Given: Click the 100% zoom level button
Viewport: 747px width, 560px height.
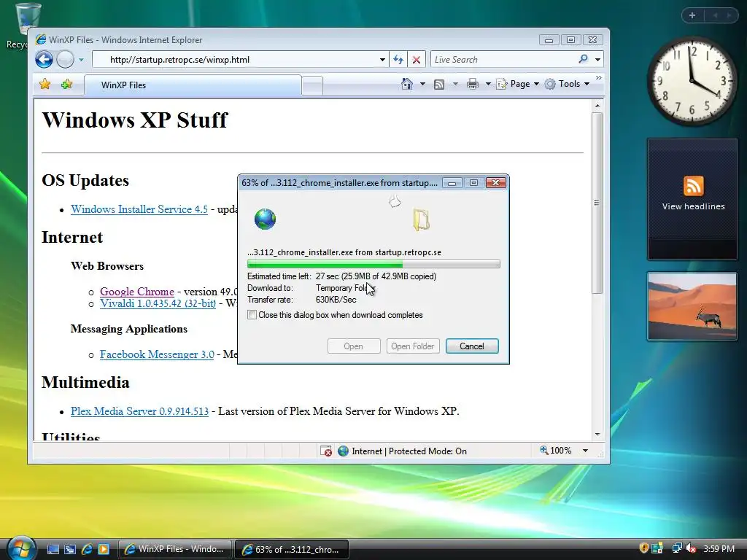Looking at the screenshot, I should [x=555, y=451].
